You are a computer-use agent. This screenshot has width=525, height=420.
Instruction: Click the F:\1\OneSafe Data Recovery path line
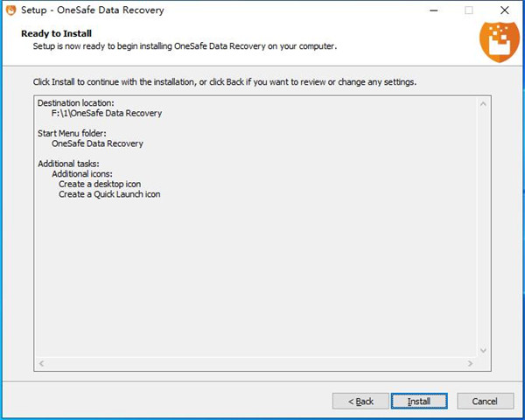pyautogui.click(x=106, y=114)
